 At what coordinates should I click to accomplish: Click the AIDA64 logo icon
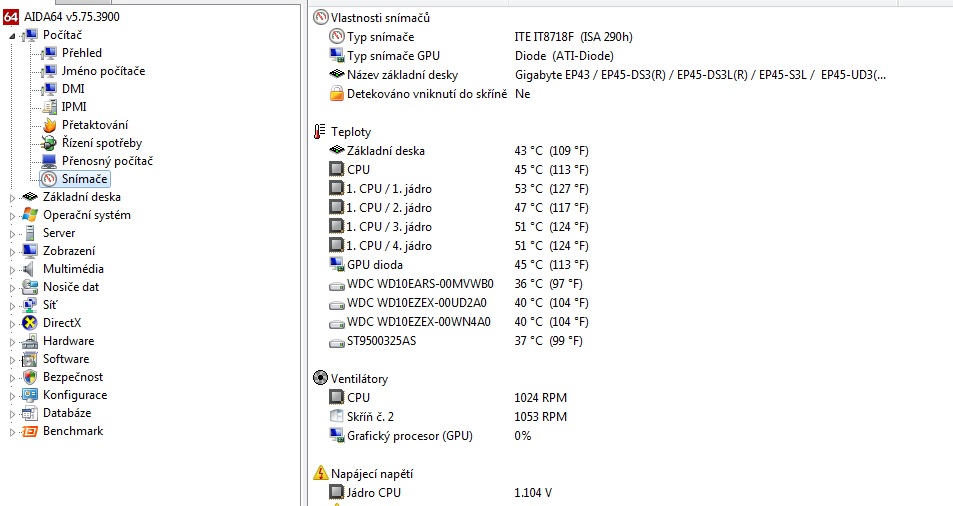pyautogui.click(x=11, y=17)
